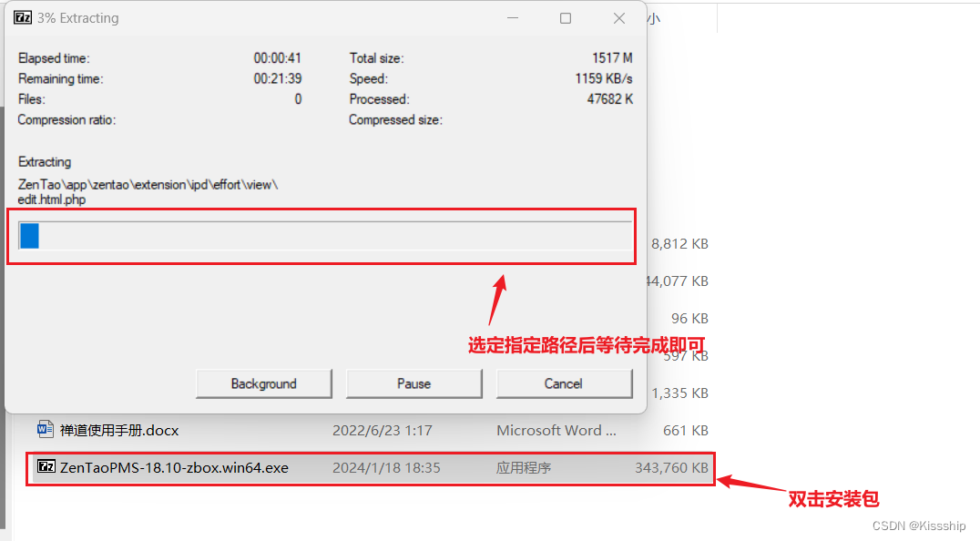Image resolution: width=980 pixels, height=541 pixels.
Task: Click the 3% Extracting window title
Action: click(x=78, y=18)
